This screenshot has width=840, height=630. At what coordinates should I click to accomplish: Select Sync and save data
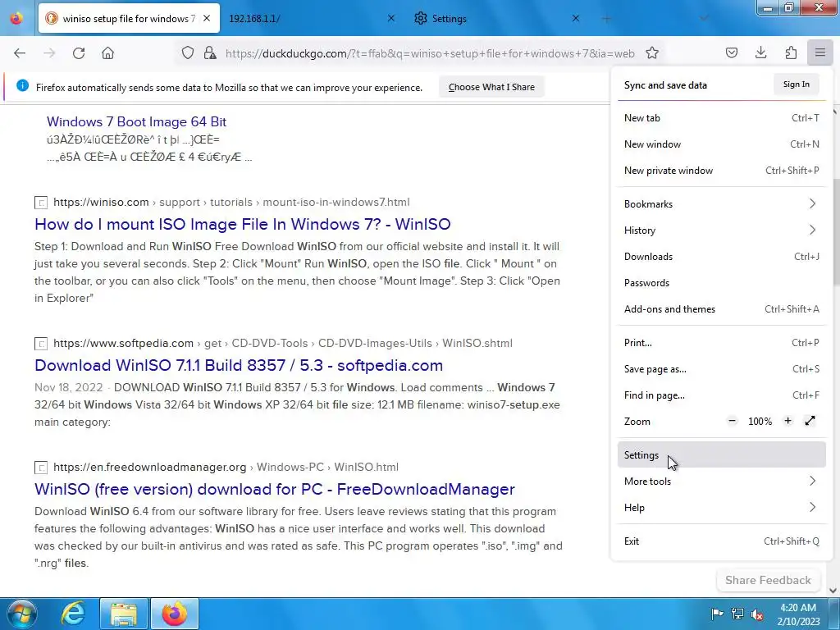click(x=665, y=85)
